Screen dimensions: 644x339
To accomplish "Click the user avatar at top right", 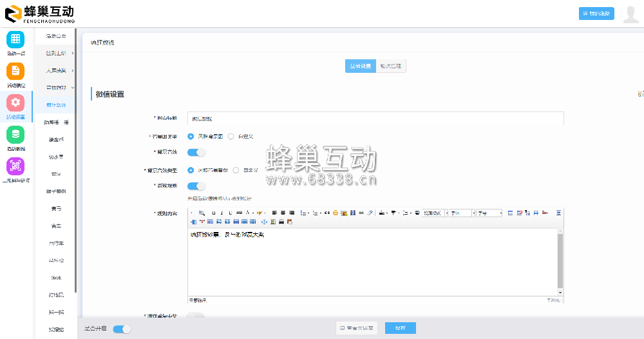I will point(630,14).
